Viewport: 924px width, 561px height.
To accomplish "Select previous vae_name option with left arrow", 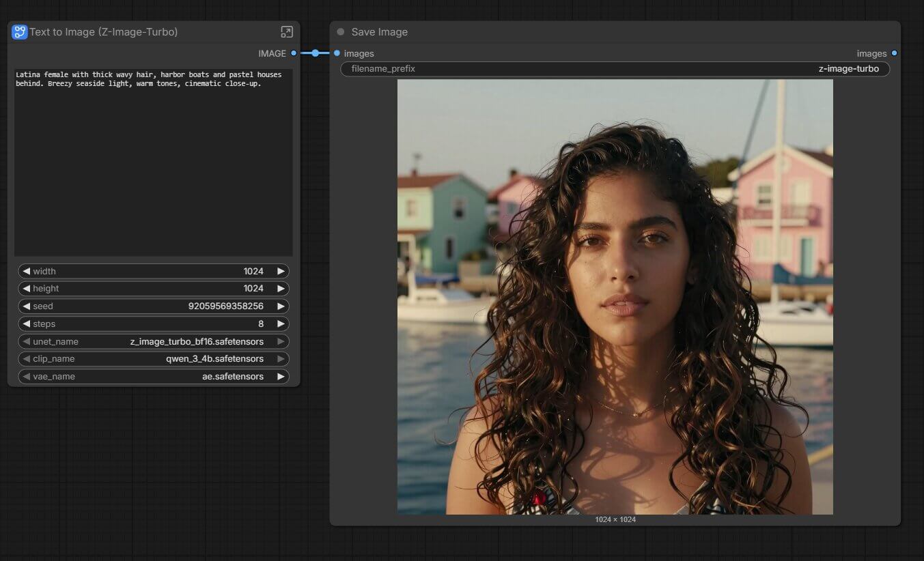I will tap(27, 377).
